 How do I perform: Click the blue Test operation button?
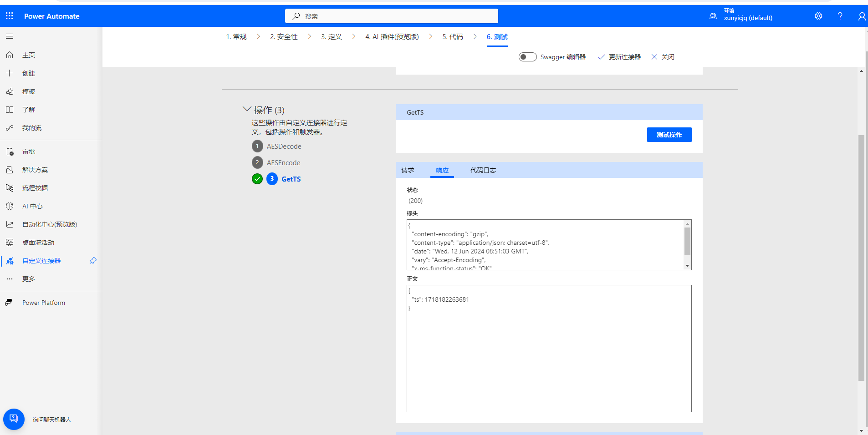click(x=669, y=135)
